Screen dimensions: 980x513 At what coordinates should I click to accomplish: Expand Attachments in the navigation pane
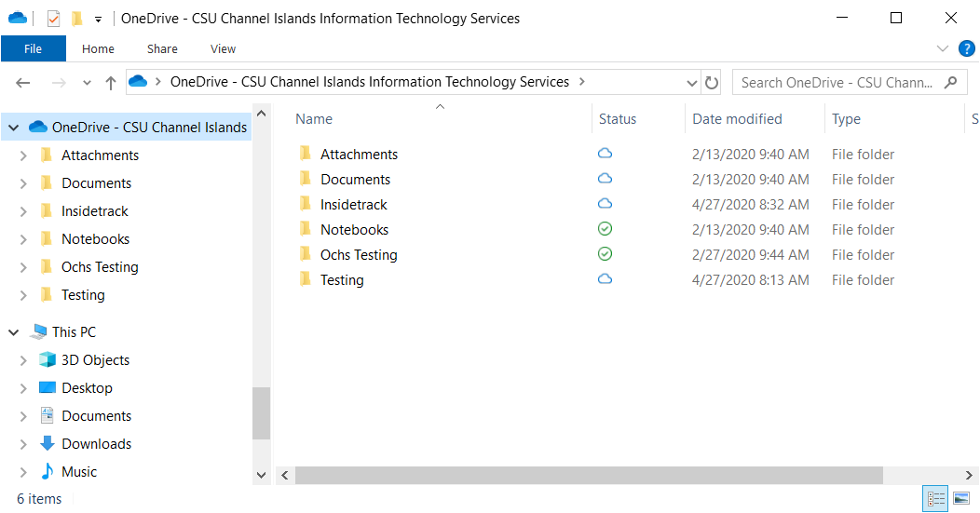(23, 155)
